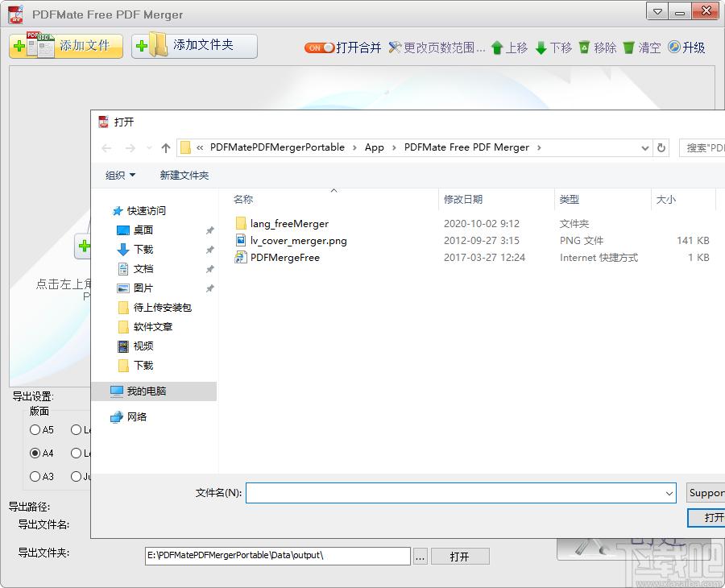Go forward in the 打开 dialog

point(130,148)
